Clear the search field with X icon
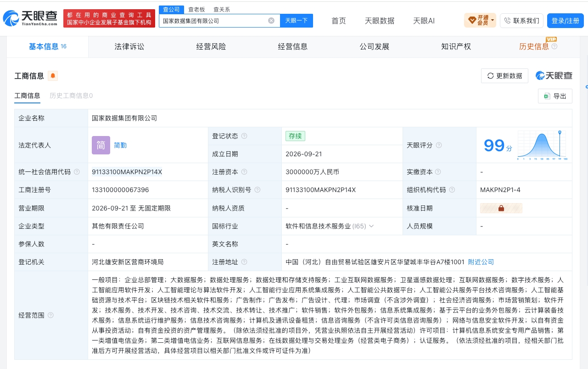588x369 pixels. [271, 21]
